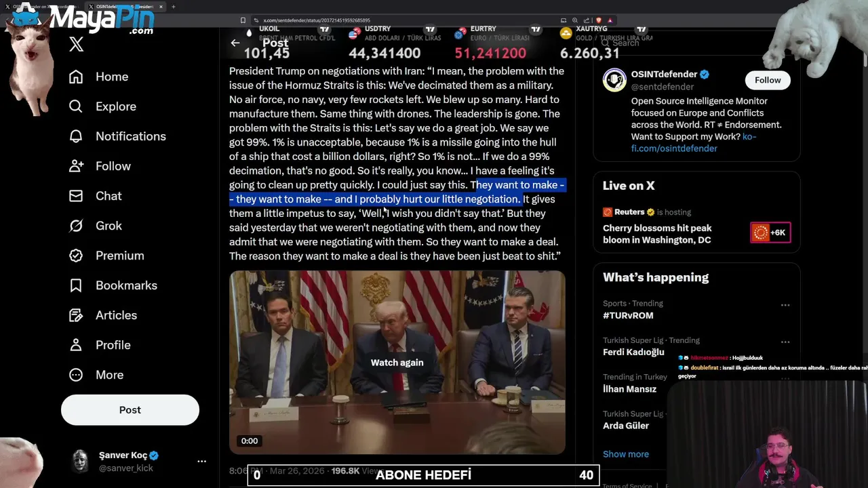868x488 pixels.
Task: Click the UKOIL ticker value 101,45
Action: [267, 53]
